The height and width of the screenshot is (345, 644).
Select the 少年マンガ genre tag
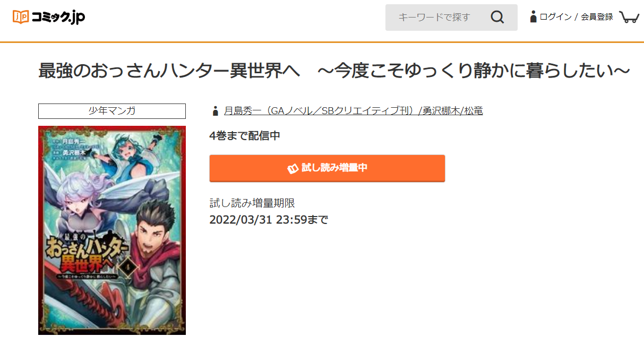112,111
